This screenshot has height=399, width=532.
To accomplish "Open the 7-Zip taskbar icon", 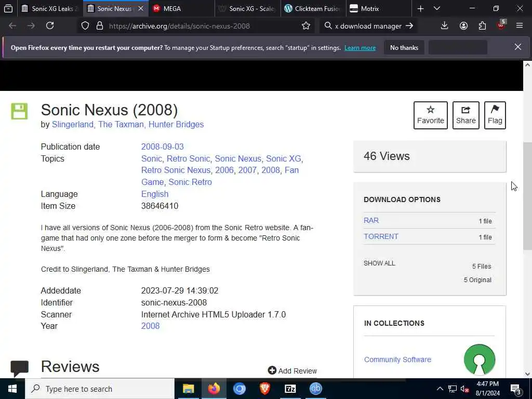I will (x=290, y=389).
